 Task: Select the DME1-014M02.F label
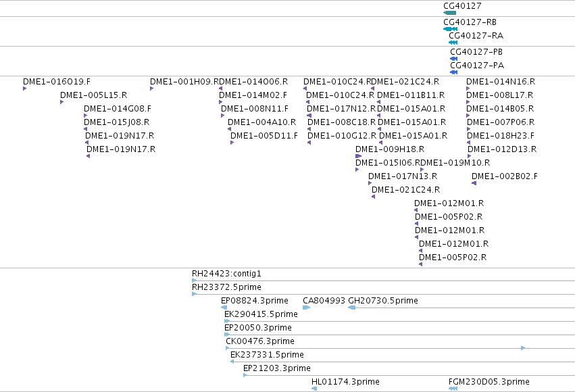[x=253, y=95]
